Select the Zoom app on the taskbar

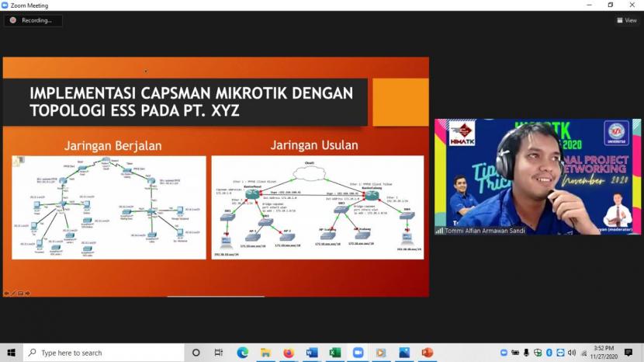(358, 353)
